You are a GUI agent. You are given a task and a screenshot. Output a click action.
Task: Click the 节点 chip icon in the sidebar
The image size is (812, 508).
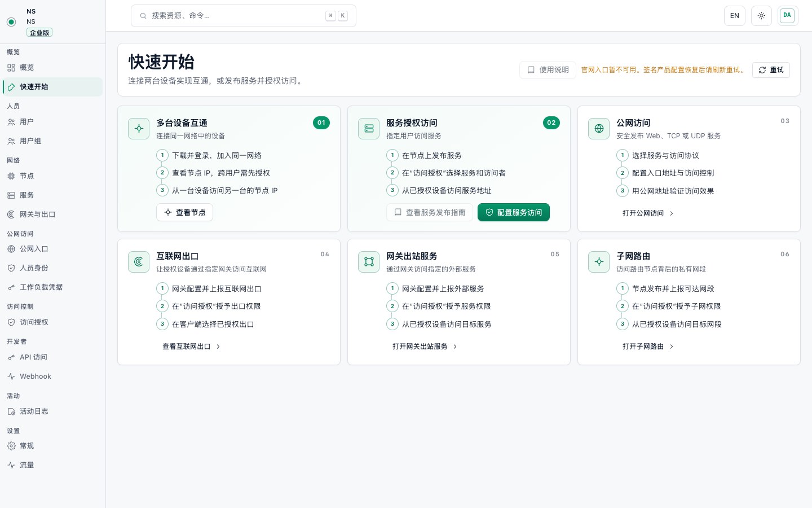(11, 176)
